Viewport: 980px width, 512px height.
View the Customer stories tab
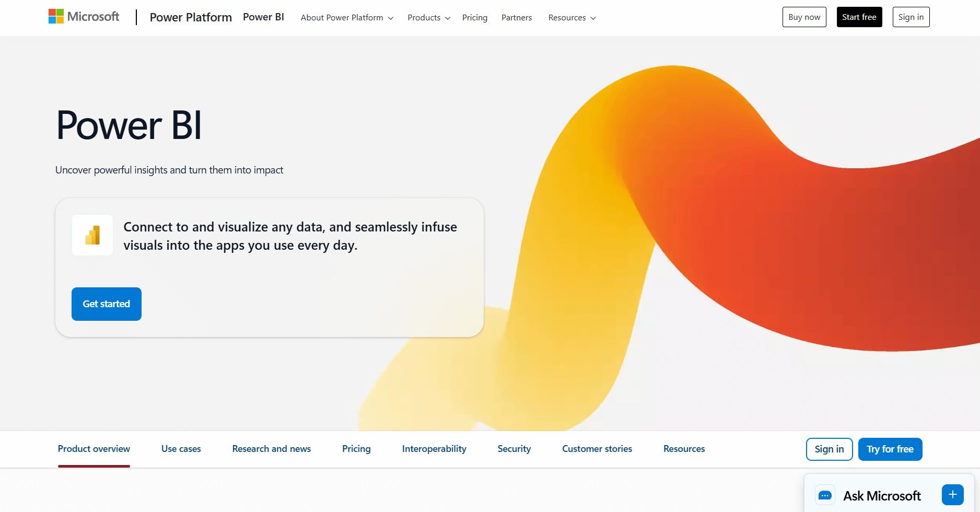point(597,449)
